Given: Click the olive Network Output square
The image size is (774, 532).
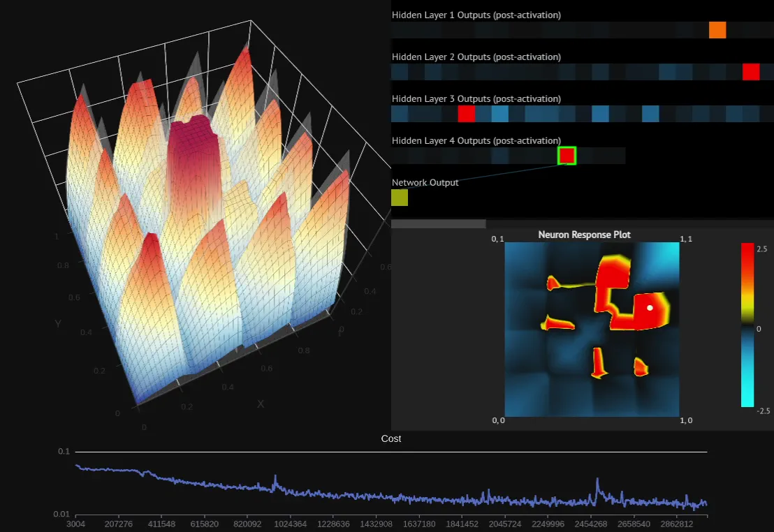Looking at the screenshot, I should coord(400,198).
